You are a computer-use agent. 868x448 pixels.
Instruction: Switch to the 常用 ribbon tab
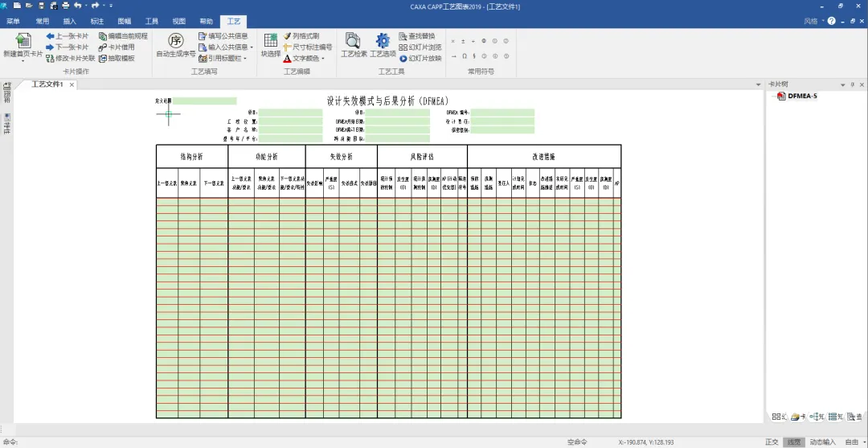tap(42, 21)
